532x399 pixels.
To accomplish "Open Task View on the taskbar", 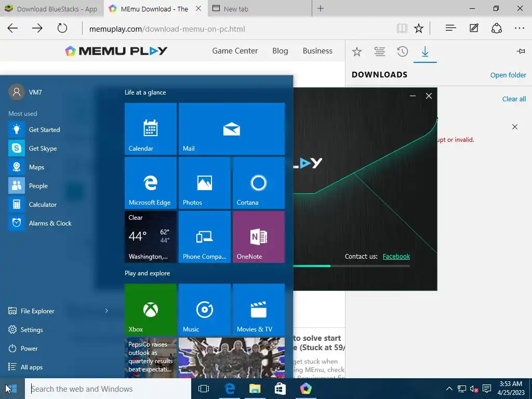I will 204,389.
